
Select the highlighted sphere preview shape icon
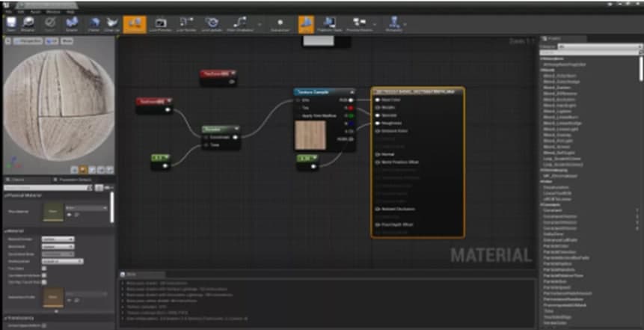83,169
